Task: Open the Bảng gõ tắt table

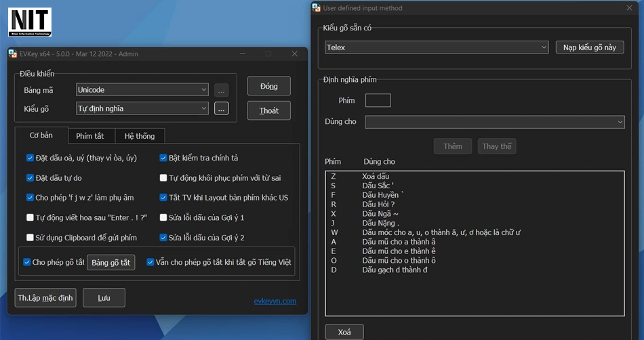Action: 111,263
